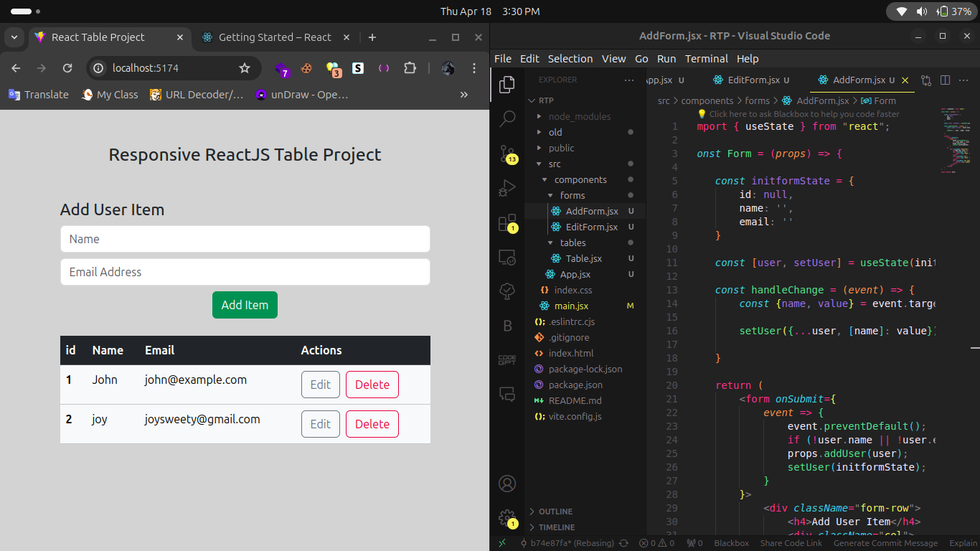Open the Chrome Extensions puzzle icon
Image resolution: width=980 pixels, height=551 pixels.
tap(410, 68)
